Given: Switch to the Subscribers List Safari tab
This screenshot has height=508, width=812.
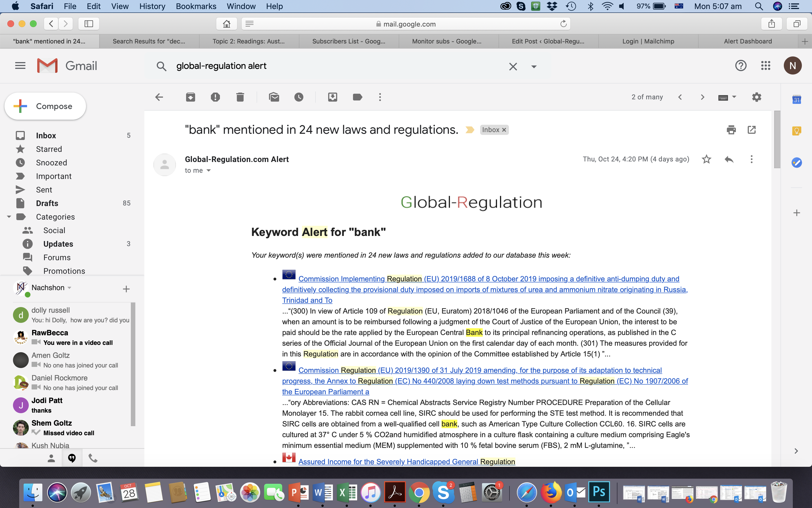Looking at the screenshot, I should [349, 41].
